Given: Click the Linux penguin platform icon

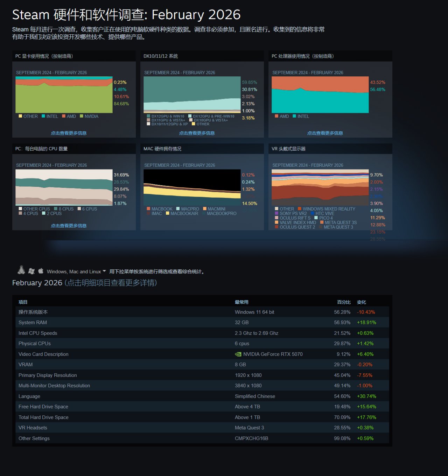Looking at the screenshot, I should coord(21,270).
